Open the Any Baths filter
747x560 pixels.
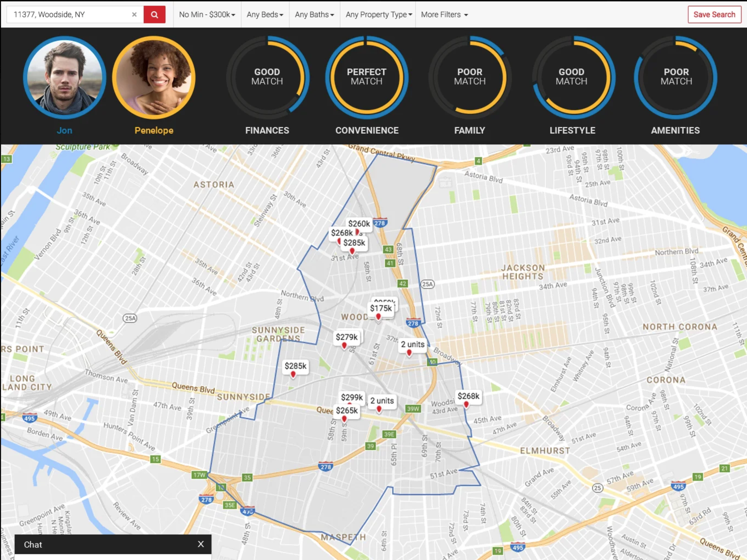[314, 15]
